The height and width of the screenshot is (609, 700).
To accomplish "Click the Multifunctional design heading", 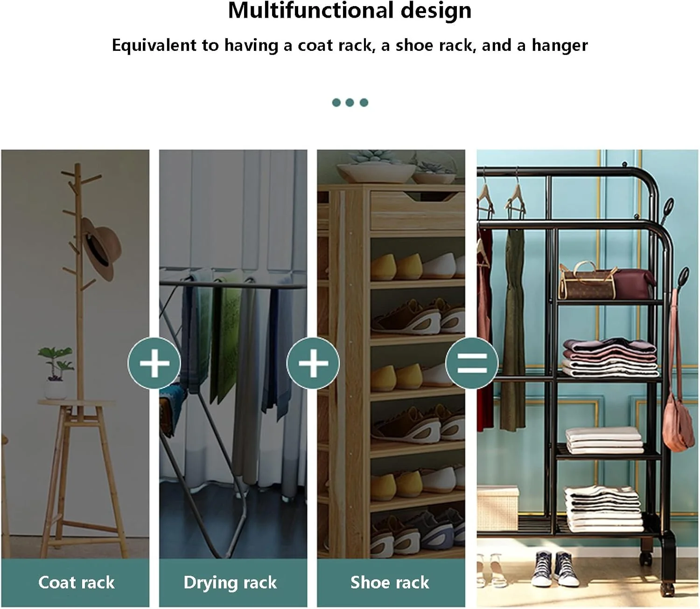I will click(350, 11).
